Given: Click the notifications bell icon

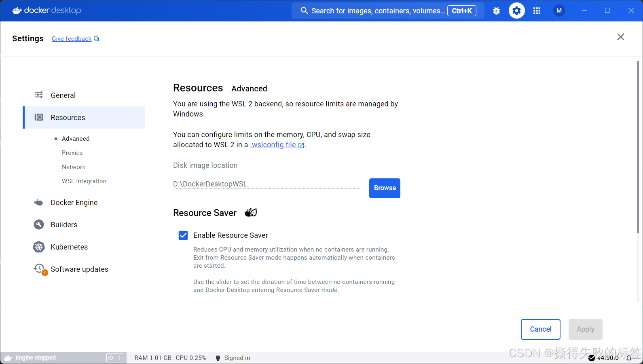Looking at the screenshot, I should click(629, 358).
